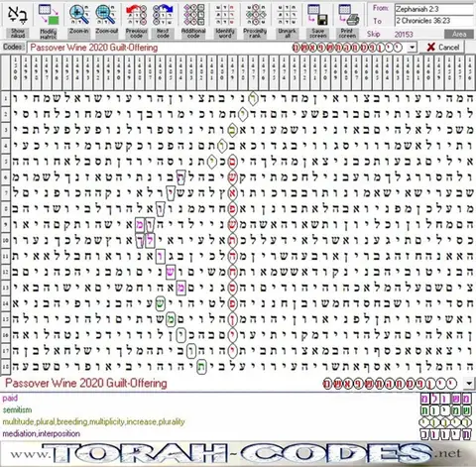Image resolution: width=476 pixels, height=467 pixels.
Task: Click the Skip value 20153
Action: tap(404, 34)
